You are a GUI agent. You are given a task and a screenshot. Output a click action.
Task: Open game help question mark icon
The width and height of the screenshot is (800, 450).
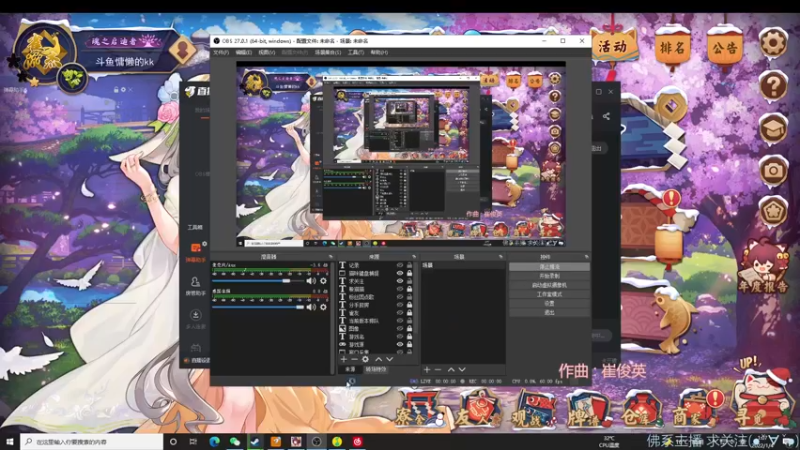pos(773,86)
